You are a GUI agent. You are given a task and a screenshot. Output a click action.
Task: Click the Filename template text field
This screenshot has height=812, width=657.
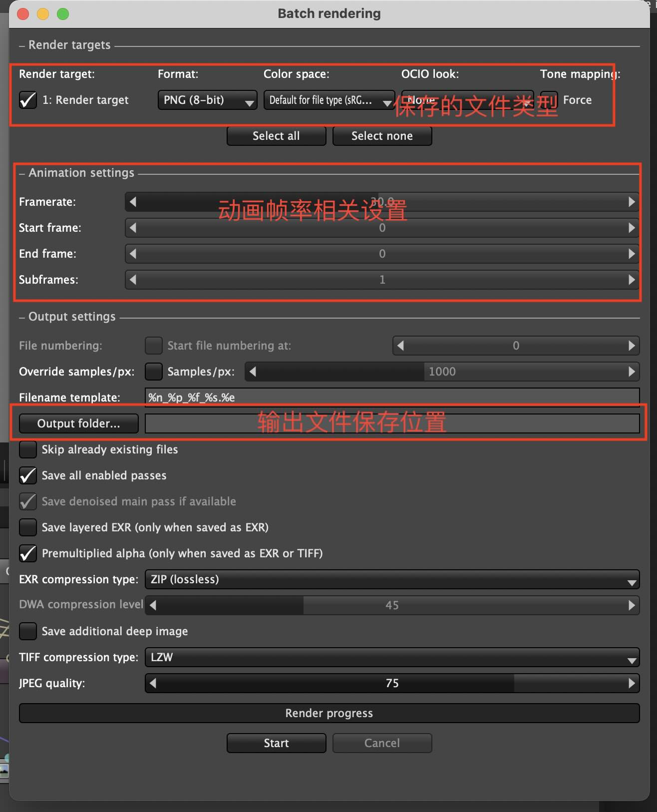tap(392, 398)
